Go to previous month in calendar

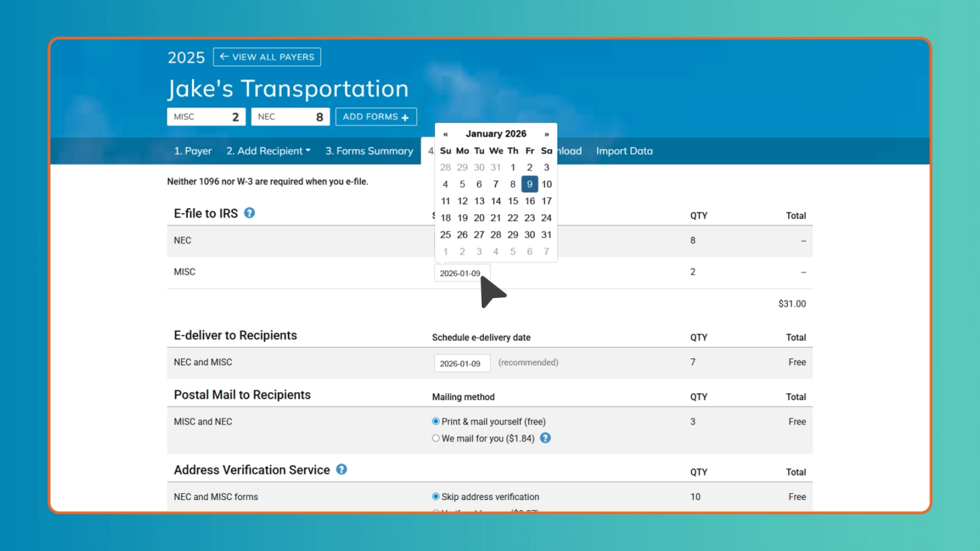(446, 134)
